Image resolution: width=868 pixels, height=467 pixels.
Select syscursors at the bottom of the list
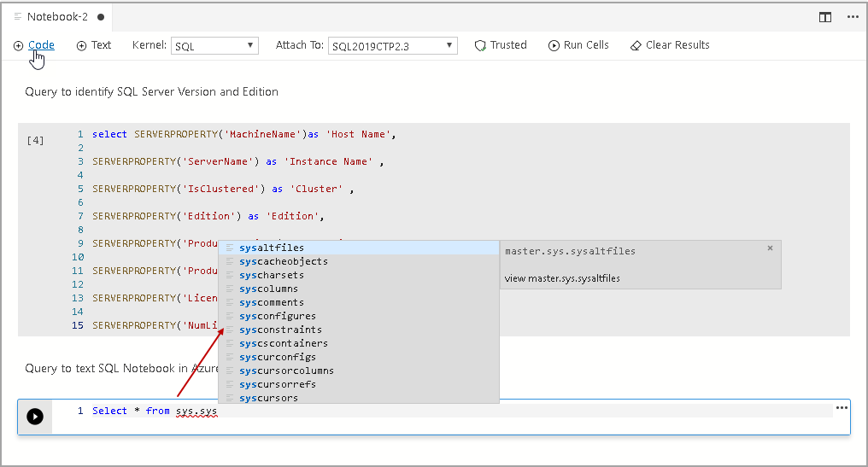click(268, 398)
